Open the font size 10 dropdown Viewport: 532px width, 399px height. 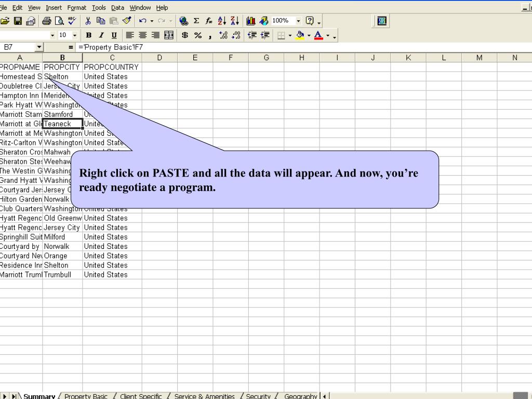75,35
